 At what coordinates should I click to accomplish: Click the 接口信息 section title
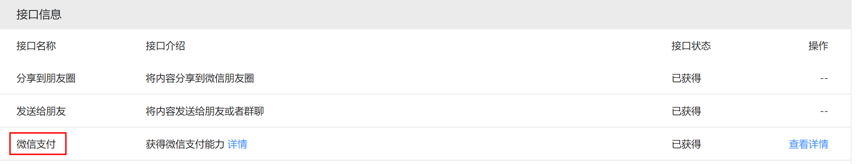[x=39, y=14]
